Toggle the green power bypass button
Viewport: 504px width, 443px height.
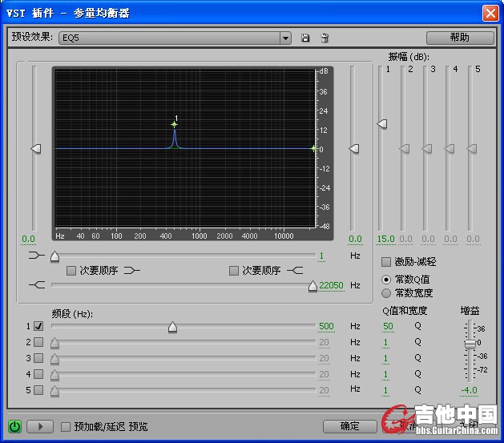tap(14, 427)
